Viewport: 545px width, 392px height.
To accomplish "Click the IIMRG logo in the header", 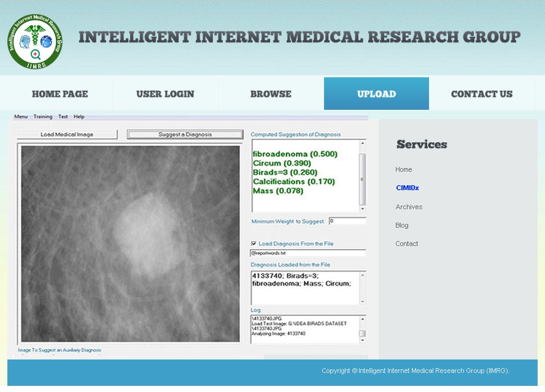I will [x=35, y=41].
